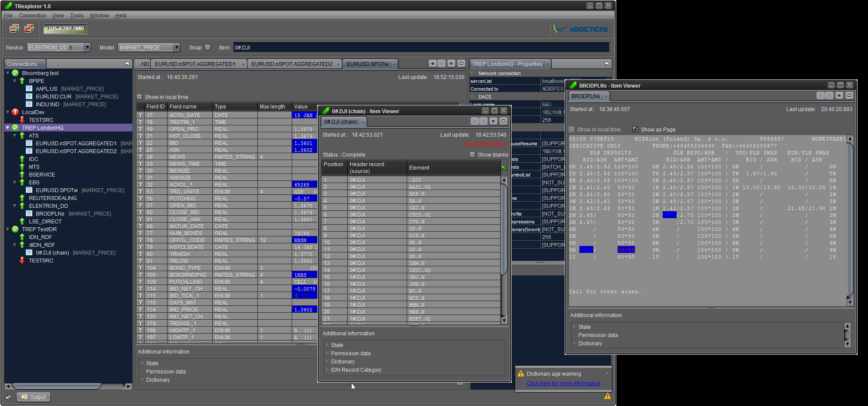This screenshot has width=868, height=406.
Task: Switch to the EURUSD.nSPOT.AGGREGATED2 tab
Action: click(x=292, y=64)
